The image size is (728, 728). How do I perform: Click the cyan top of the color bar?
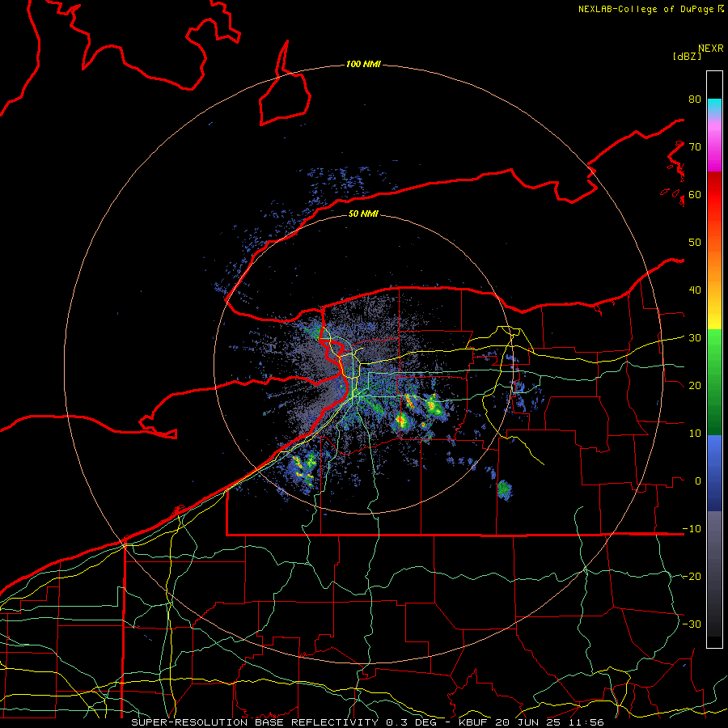[x=714, y=106]
